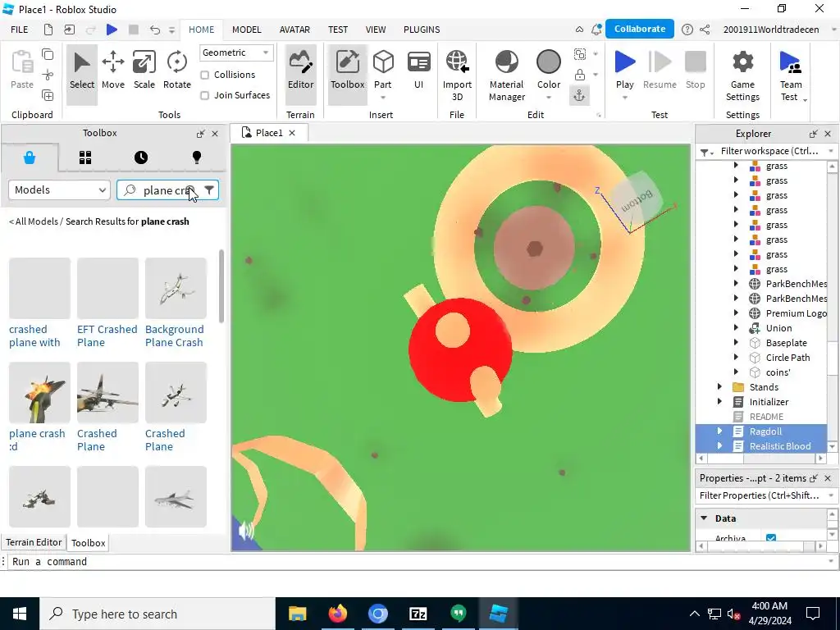The width and height of the screenshot is (840, 630).
Task: Click the Copy icon in Clipboard
Action: [48, 54]
